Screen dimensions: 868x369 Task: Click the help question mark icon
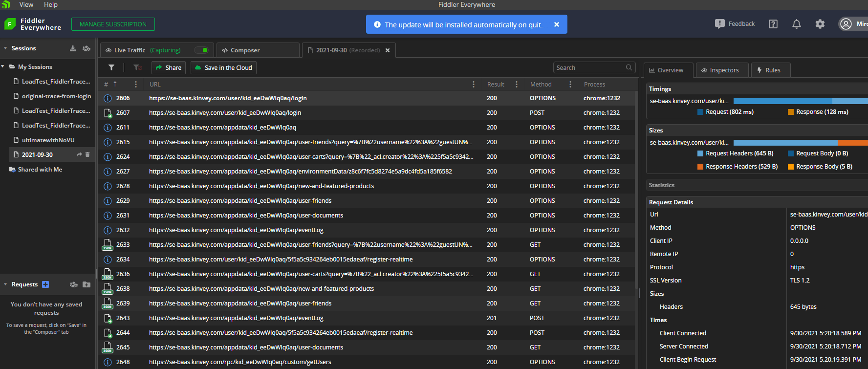[x=773, y=24]
